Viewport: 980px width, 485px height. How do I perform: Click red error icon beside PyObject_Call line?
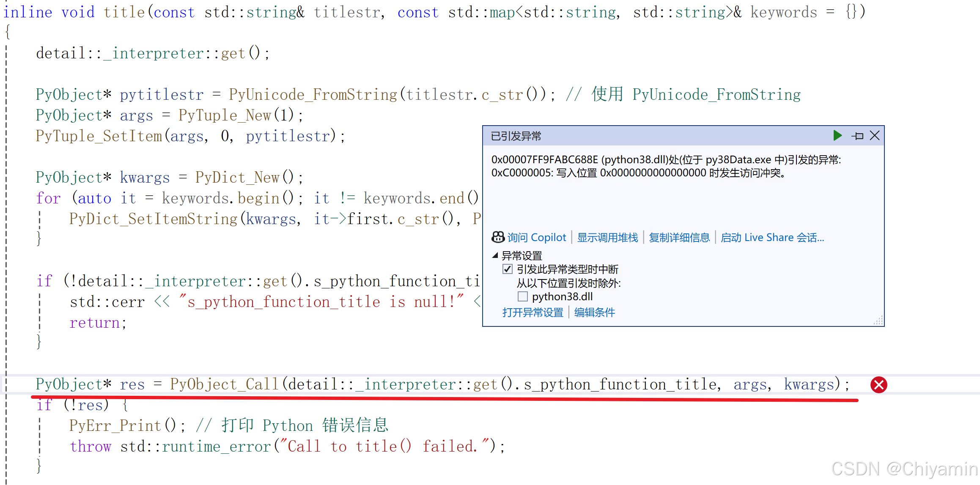click(878, 385)
